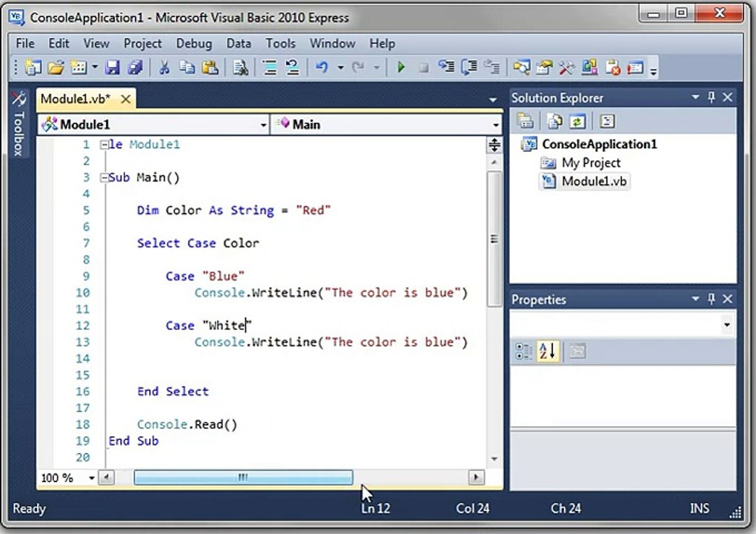Collapse the Sub Main() code block
Viewport: 756px width, 534px height.
coord(104,177)
